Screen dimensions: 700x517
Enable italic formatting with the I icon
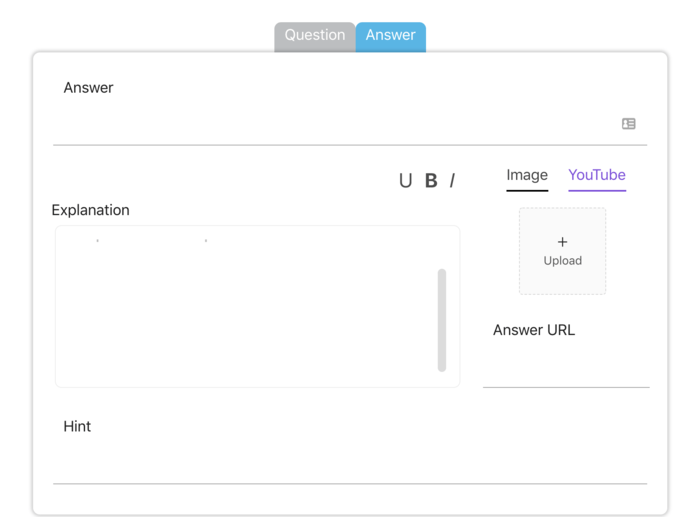pos(452,181)
